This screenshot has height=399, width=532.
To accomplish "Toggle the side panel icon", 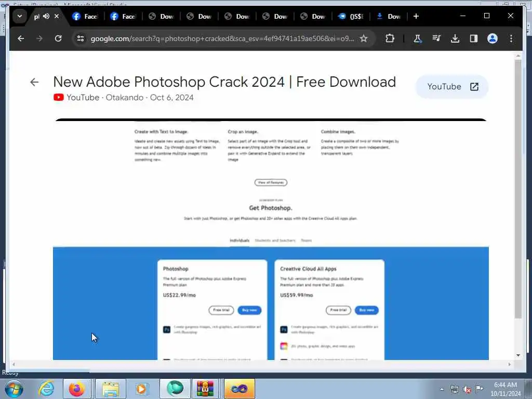I will (474, 38).
